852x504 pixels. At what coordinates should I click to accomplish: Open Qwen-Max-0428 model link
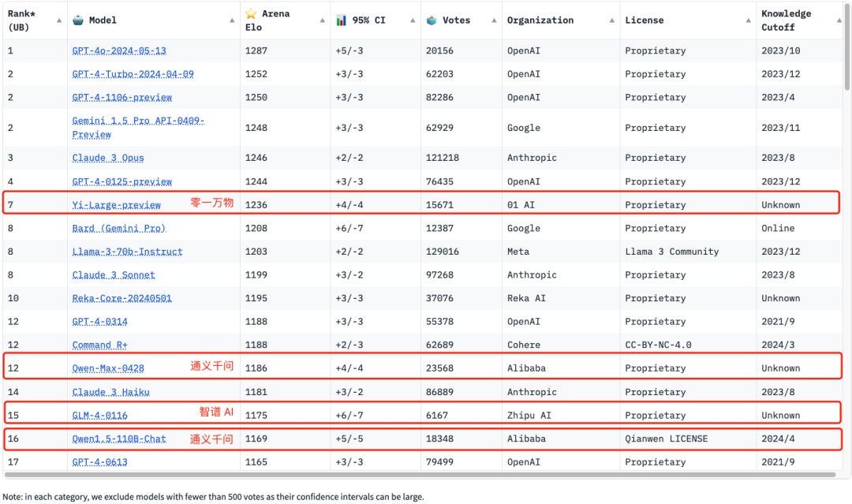coord(108,368)
